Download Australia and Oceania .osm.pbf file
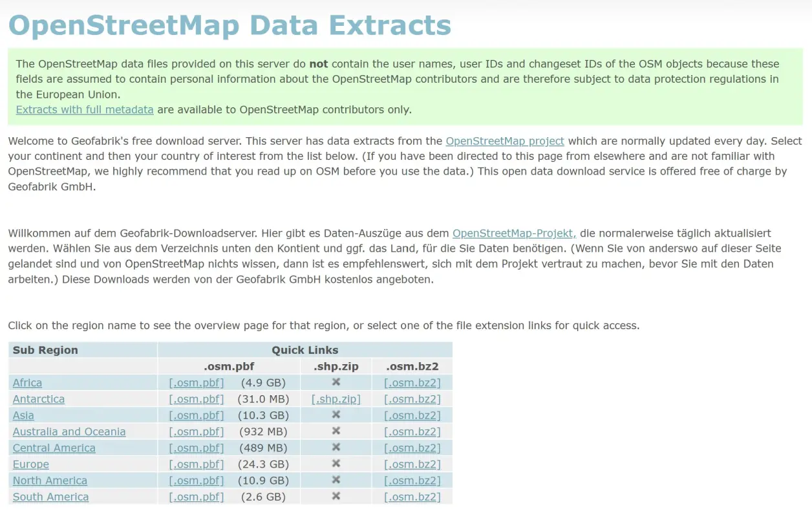This screenshot has width=812, height=520. tap(197, 431)
